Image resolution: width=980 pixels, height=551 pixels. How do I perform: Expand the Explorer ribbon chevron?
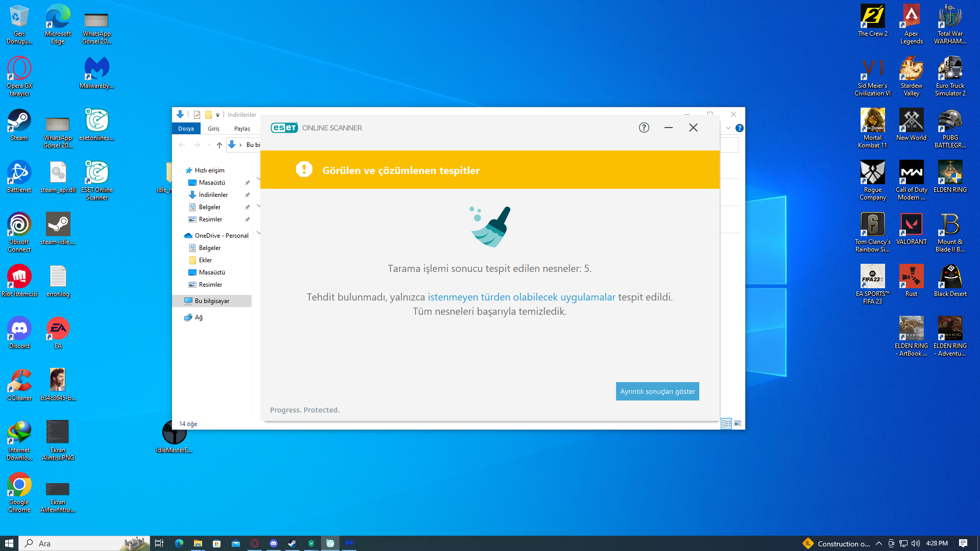(x=728, y=128)
